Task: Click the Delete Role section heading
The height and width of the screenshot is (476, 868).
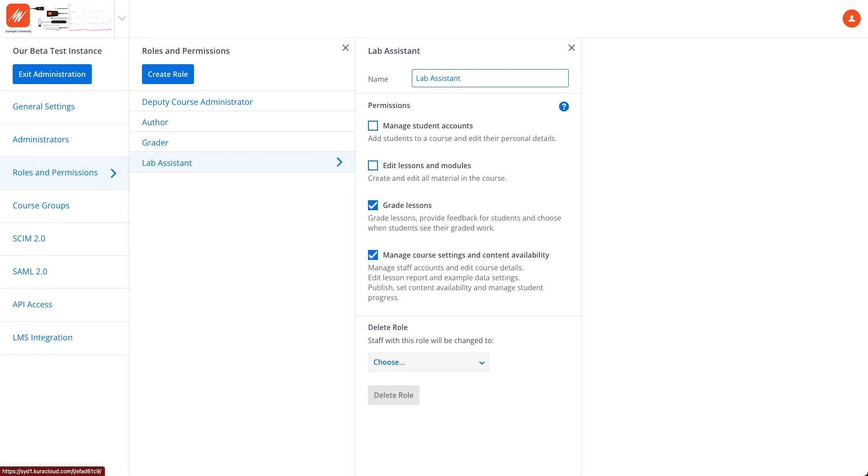Action: coord(388,327)
